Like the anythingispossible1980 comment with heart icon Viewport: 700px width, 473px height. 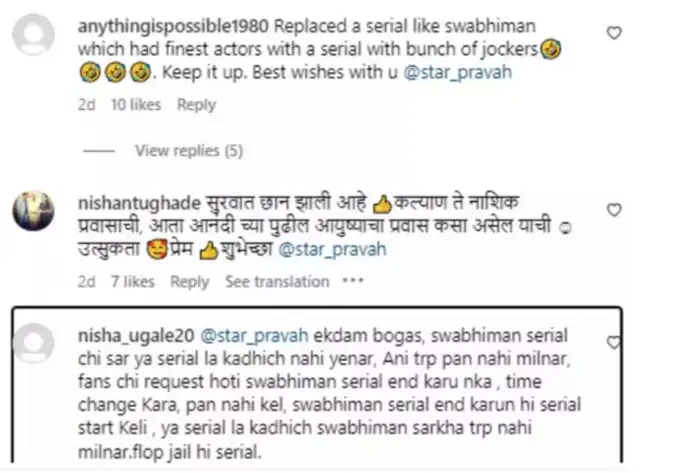point(614,33)
